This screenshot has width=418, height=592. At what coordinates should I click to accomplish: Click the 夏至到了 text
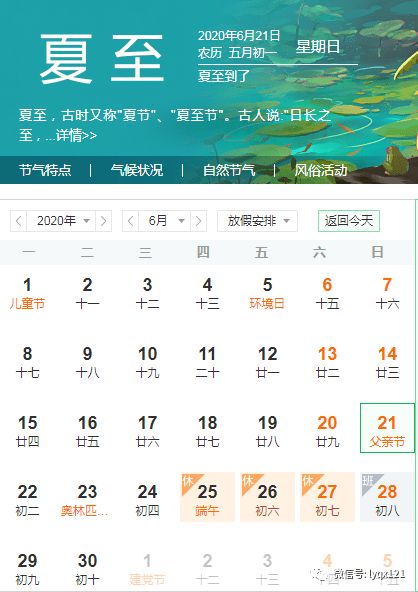pyautogui.click(x=224, y=76)
